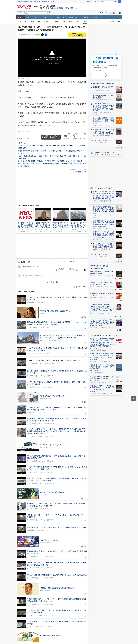138x644 pixels.
Task: Select the エキスパート tab
Action: coord(48,17)
